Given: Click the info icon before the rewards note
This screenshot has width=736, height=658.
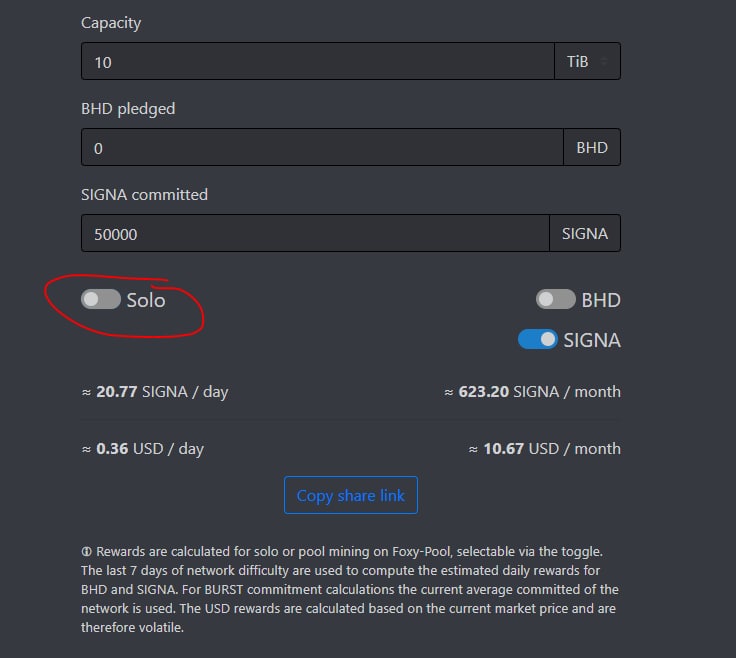Looking at the screenshot, I should point(86,552).
